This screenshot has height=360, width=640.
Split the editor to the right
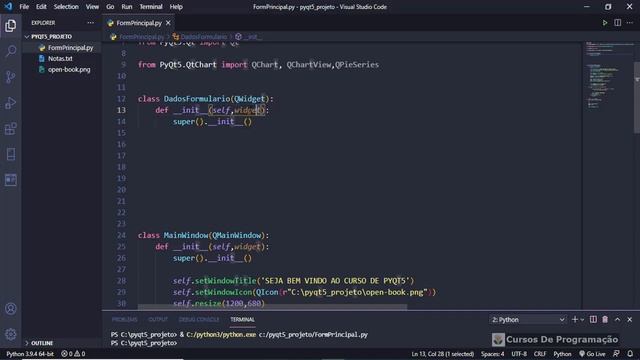[618, 23]
